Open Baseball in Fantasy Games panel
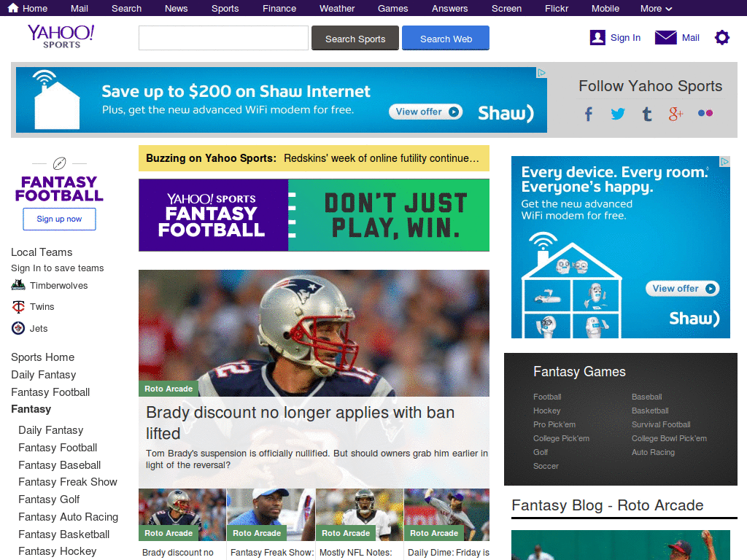747x560 pixels. coord(646,397)
